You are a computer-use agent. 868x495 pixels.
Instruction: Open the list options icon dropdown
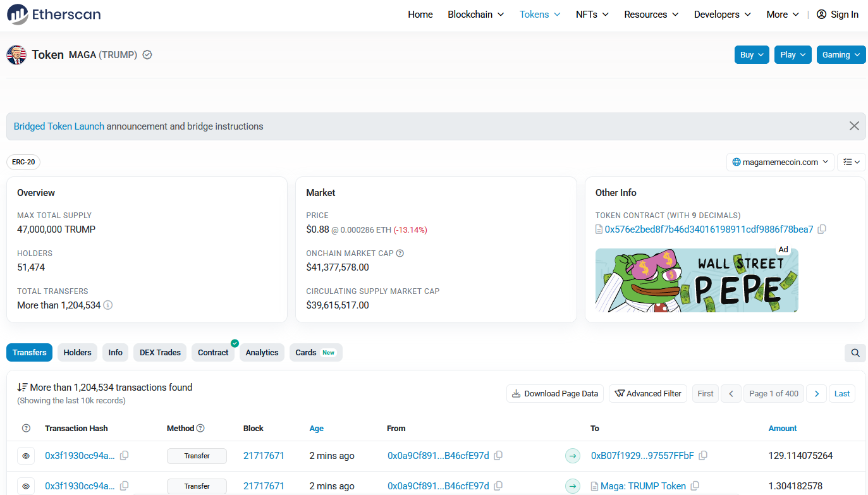click(x=852, y=162)
